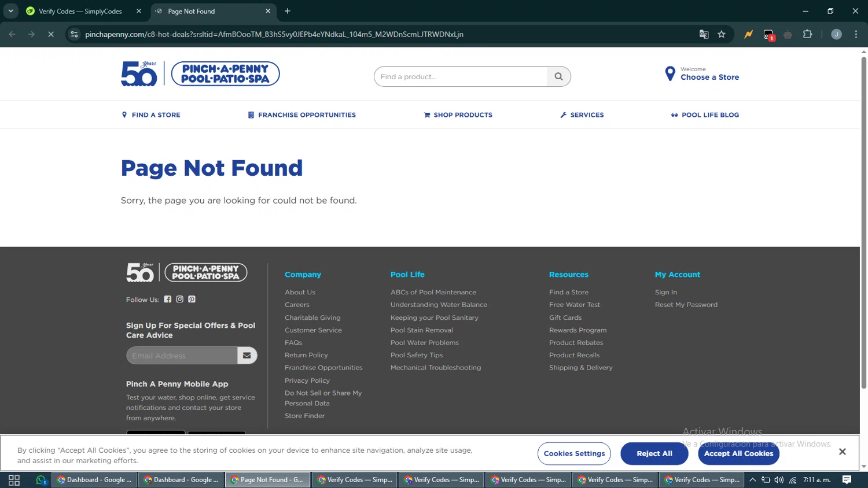Screen dimensions: 868x488
Task: Open the Chrome profile avatar
Action: (837, 34)
